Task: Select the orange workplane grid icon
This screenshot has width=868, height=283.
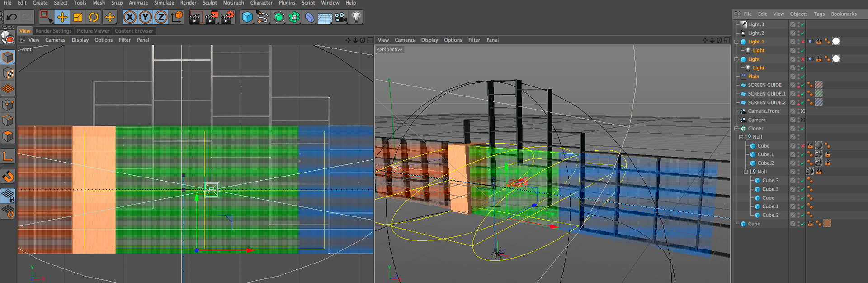Action: [8, 89]
